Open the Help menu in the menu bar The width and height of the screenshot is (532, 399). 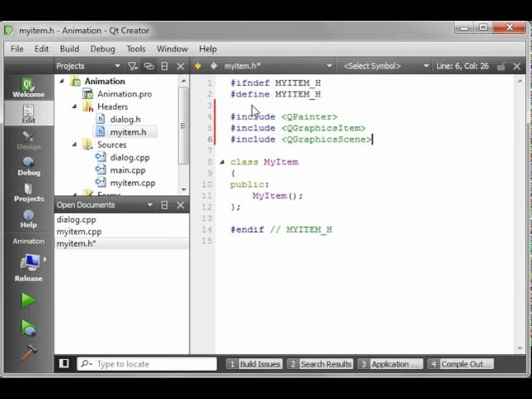point(208,49)
